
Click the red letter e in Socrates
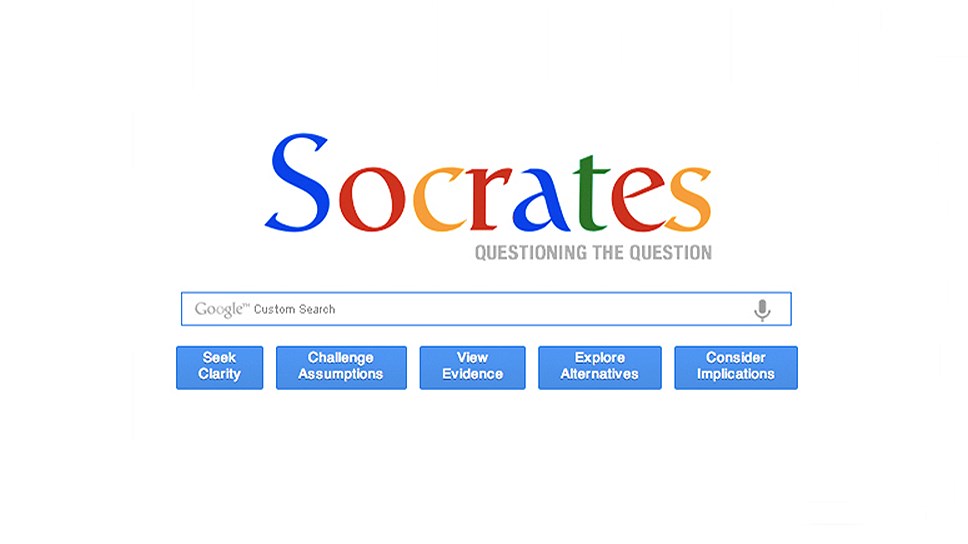tap(637, 199)
